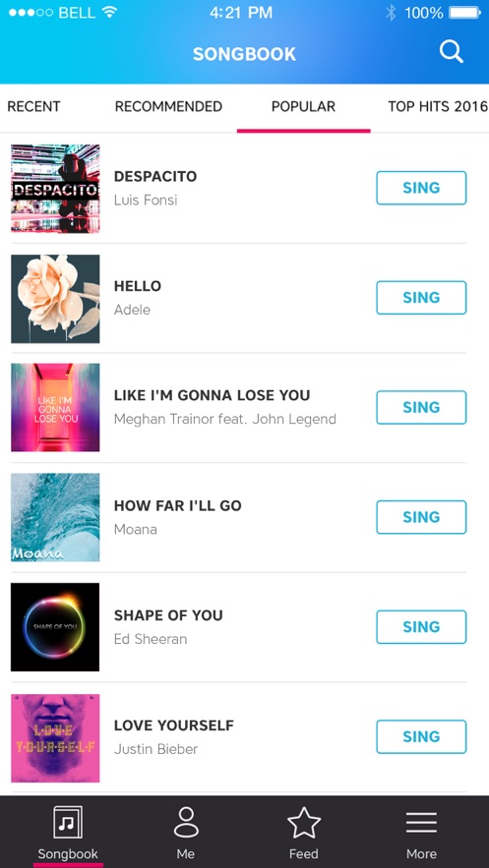
Task: Click Sing button for Hello
Action: coord(421,297)
